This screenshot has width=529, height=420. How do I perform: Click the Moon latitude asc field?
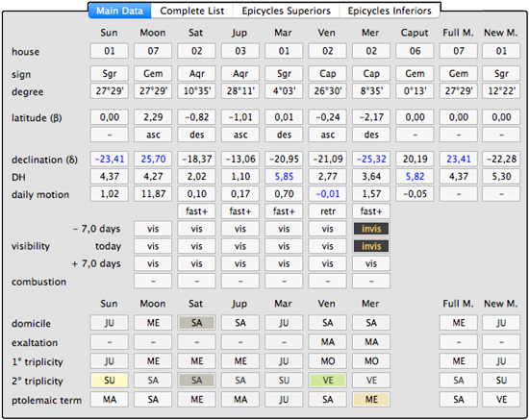pos(153,135)
